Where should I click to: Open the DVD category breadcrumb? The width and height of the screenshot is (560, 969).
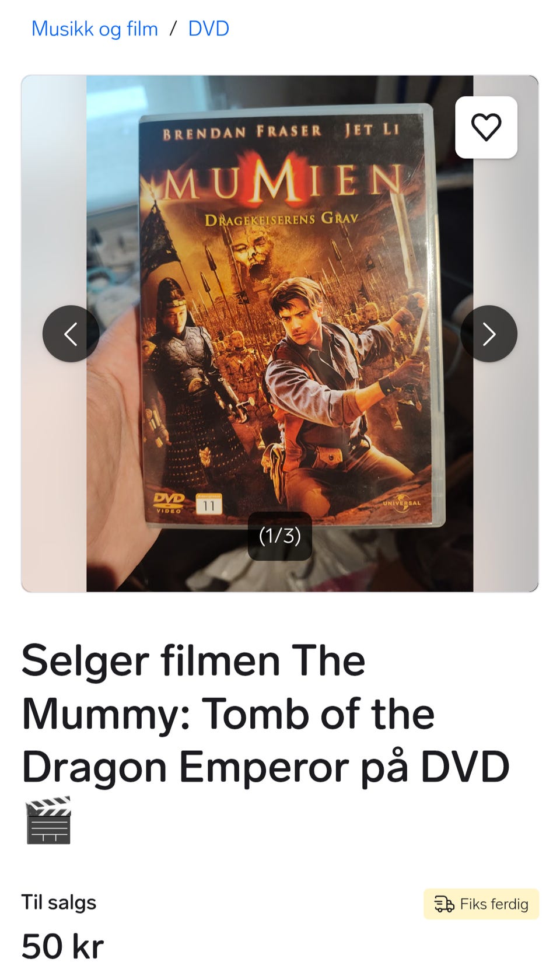[x=208, y=29]
